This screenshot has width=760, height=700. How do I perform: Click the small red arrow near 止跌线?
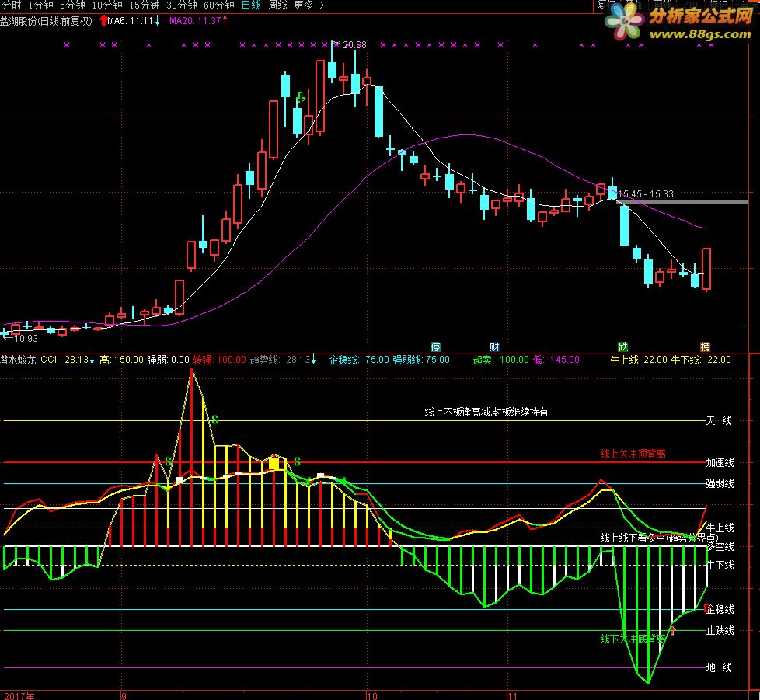673,630
